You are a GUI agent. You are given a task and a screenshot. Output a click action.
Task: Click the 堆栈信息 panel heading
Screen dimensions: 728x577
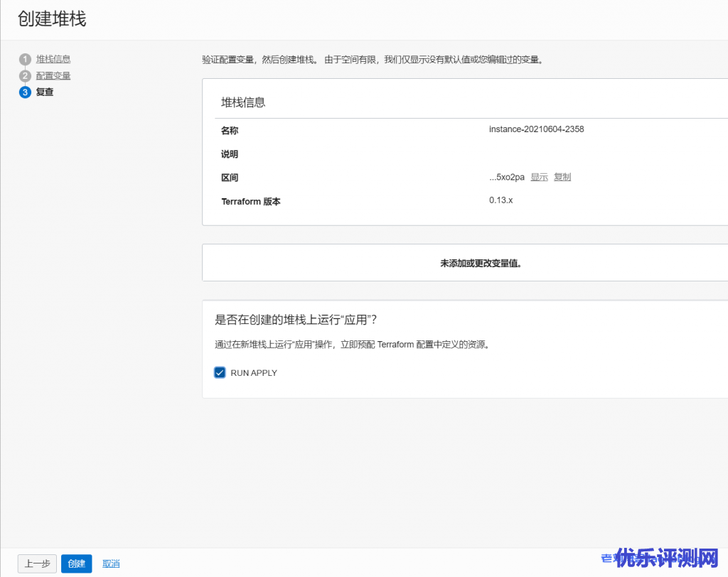243,102
